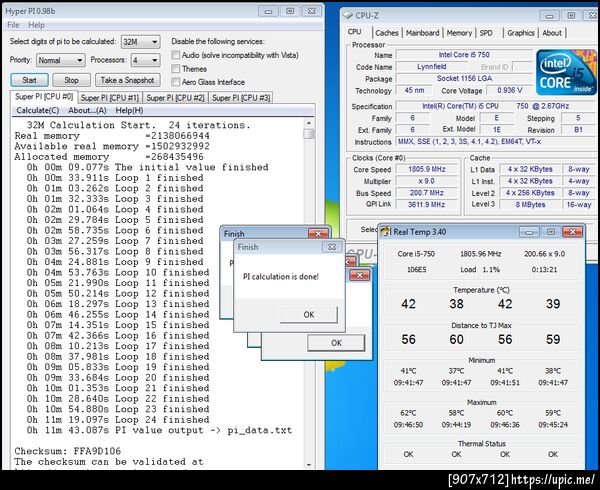Click the output scrollbar up arrow
600x490 pixels.
(309, 123)
